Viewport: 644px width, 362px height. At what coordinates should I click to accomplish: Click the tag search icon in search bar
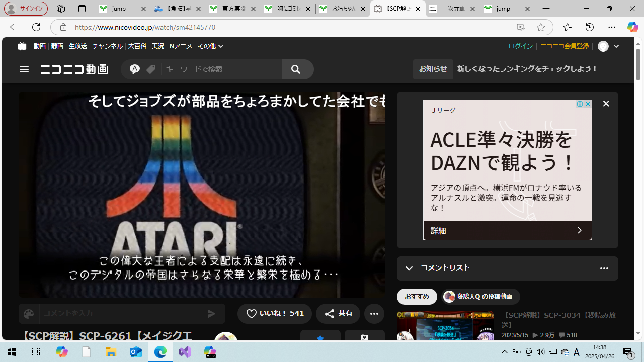[x=151, y=69]
